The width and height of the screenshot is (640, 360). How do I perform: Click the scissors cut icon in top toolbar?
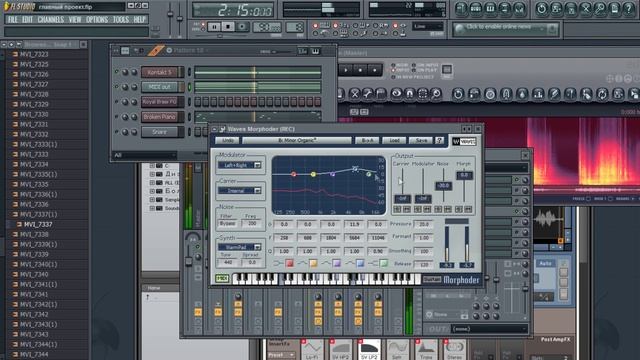click(x=585, y=9)
